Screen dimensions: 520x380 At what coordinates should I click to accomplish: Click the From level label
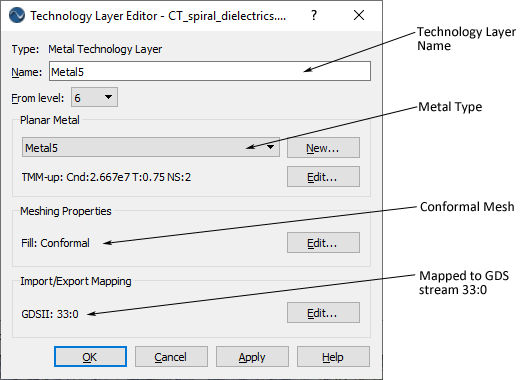point(37,98)
